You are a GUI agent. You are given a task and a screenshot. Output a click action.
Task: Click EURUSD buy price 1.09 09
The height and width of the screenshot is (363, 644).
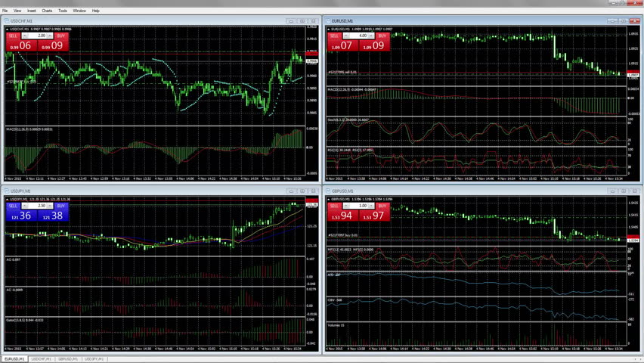pos(374,45)
